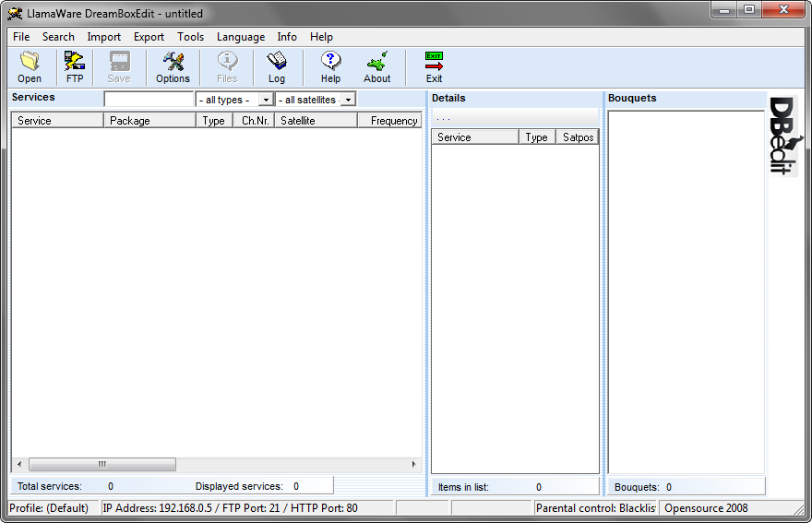Click the Bouquets panel heading

632,98
